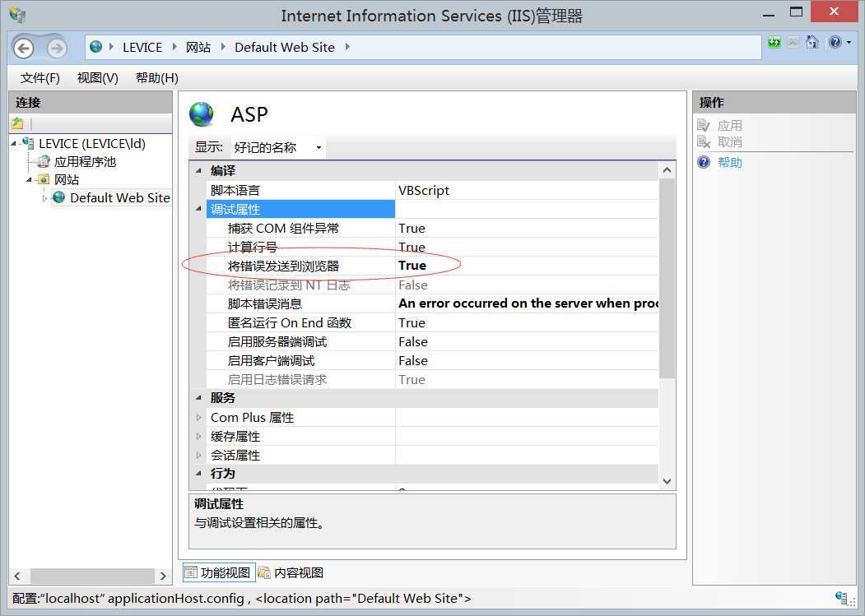Click Default Web Site in breadcrumb
The image size is (865, 616).
click(x=285, y=48)
